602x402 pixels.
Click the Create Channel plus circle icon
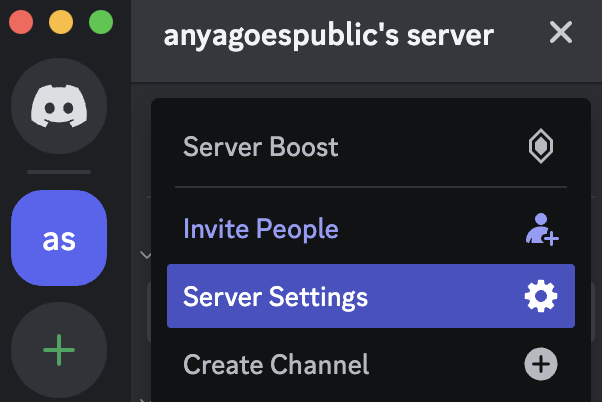click(x=541, y=364)
